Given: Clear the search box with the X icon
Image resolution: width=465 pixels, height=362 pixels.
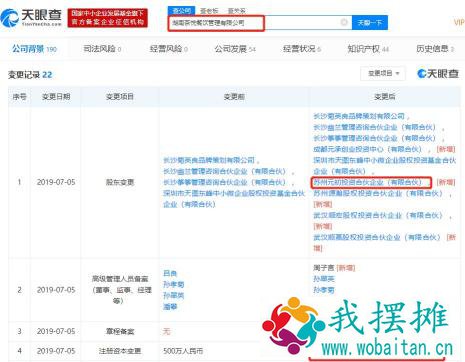Looking at the screenshot, I should 344,22.
